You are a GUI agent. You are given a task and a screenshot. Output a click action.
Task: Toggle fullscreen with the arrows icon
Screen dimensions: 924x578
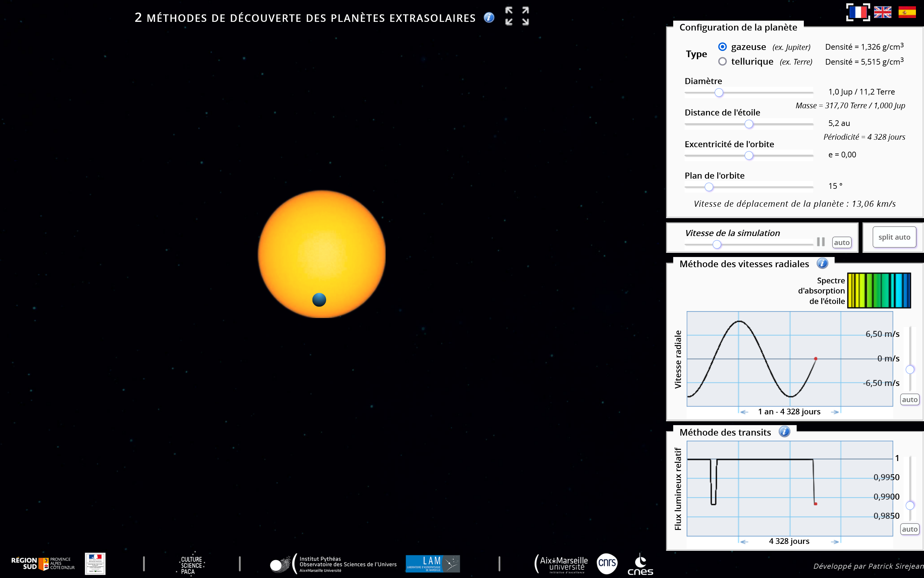point(517,16)
